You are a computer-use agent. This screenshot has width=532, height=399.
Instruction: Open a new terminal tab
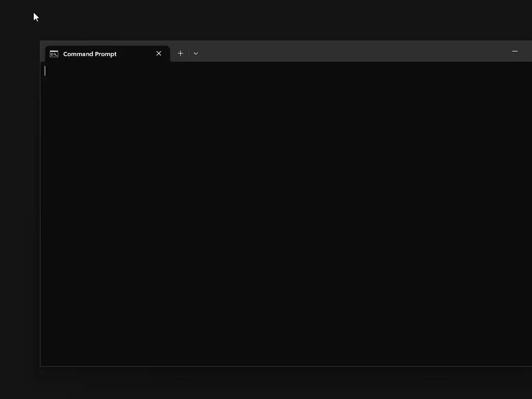180,54
